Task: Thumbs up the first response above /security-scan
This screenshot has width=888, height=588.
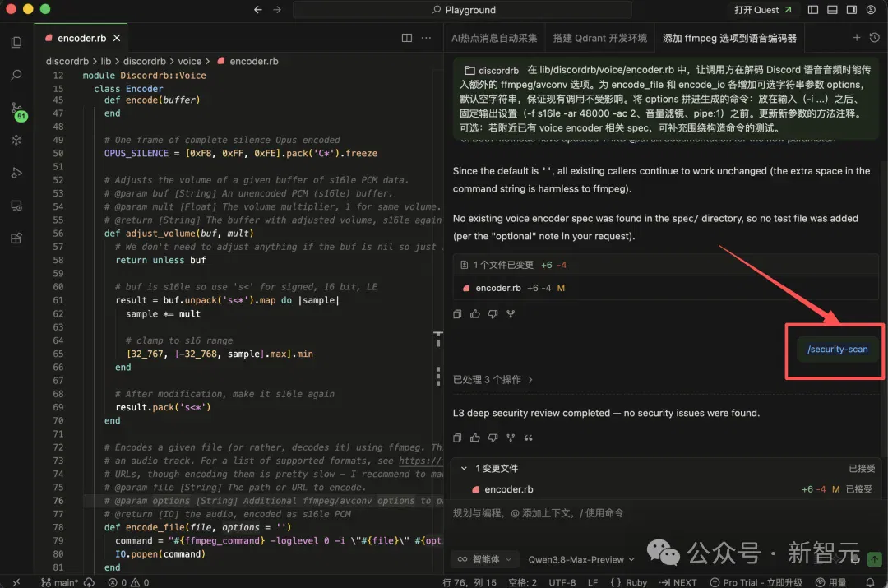Action: pos(475,314)
